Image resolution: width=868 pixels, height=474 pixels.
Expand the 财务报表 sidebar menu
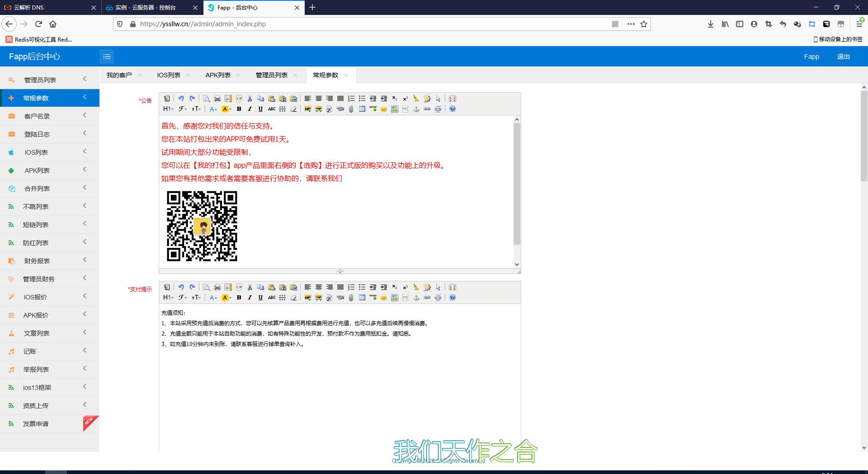point(50,261)
